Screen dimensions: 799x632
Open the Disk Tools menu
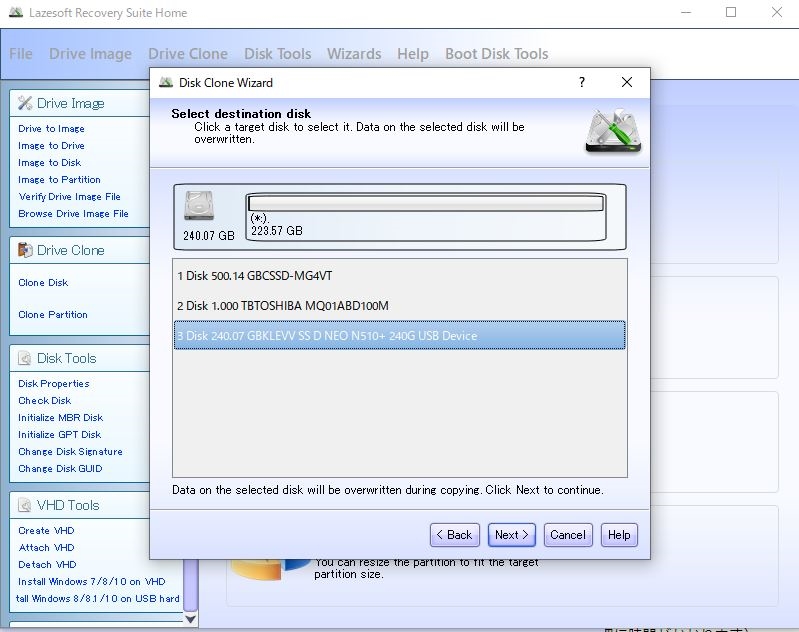pos(278,54)
